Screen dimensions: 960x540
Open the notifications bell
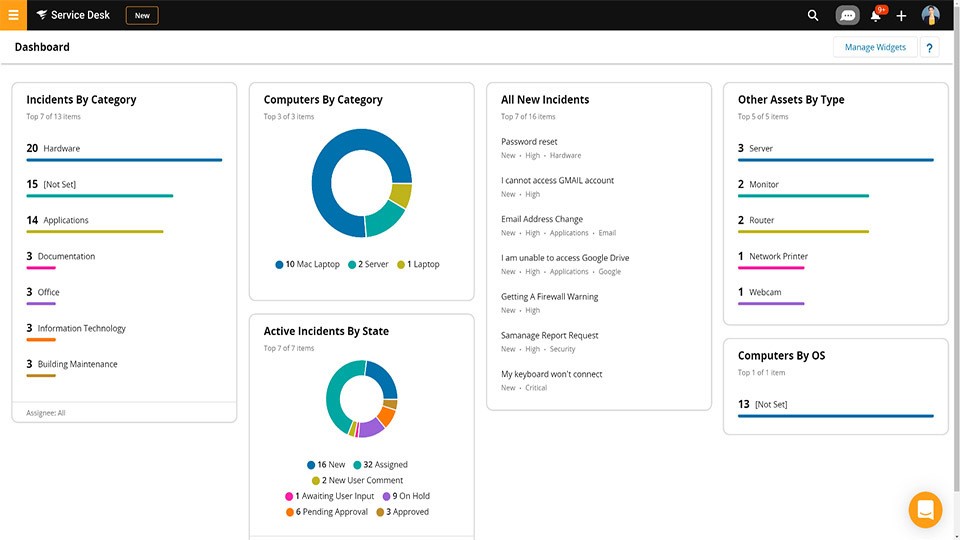click(876, 15)
